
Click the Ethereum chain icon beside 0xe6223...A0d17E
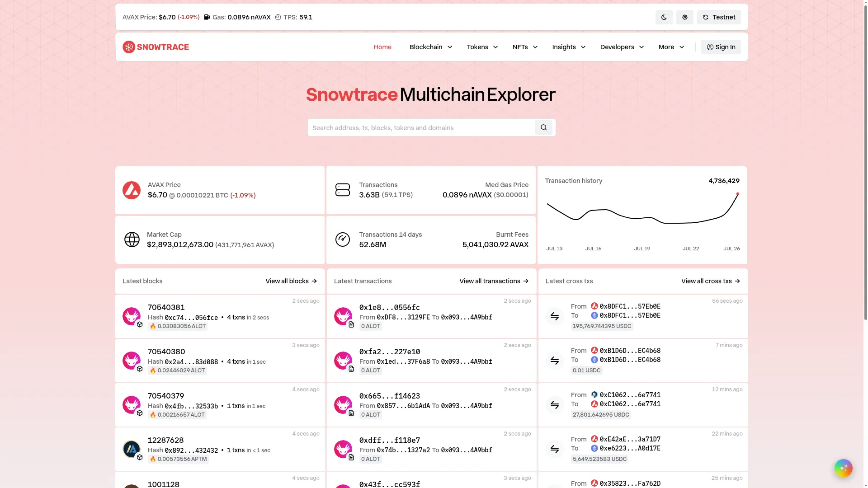594,448
